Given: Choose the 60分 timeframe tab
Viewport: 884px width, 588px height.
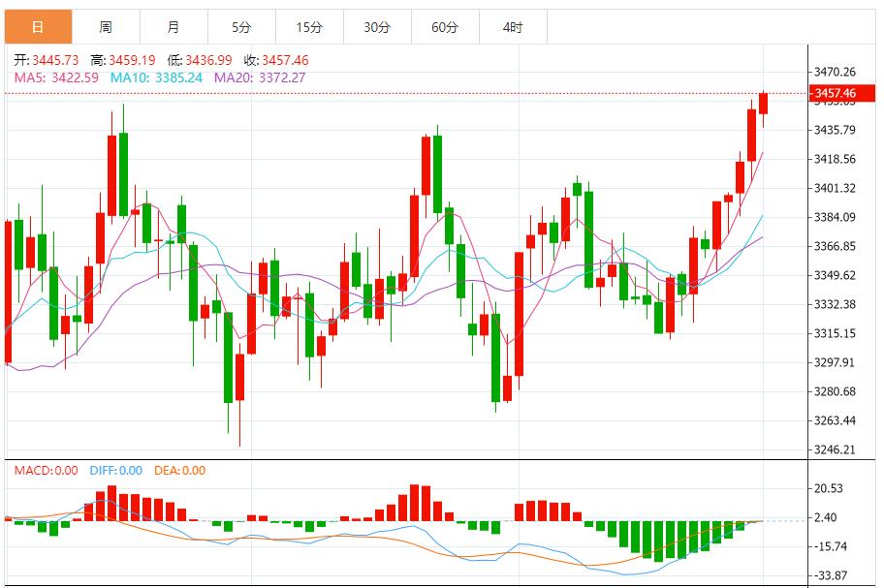Looking at the screenshot, I should [x=445, y=27].
